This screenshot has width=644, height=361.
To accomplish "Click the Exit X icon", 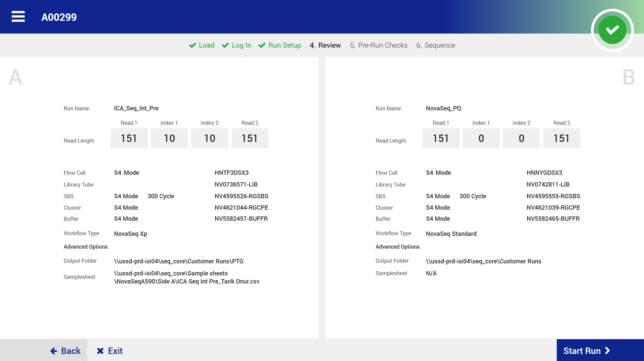I will 100,351.
